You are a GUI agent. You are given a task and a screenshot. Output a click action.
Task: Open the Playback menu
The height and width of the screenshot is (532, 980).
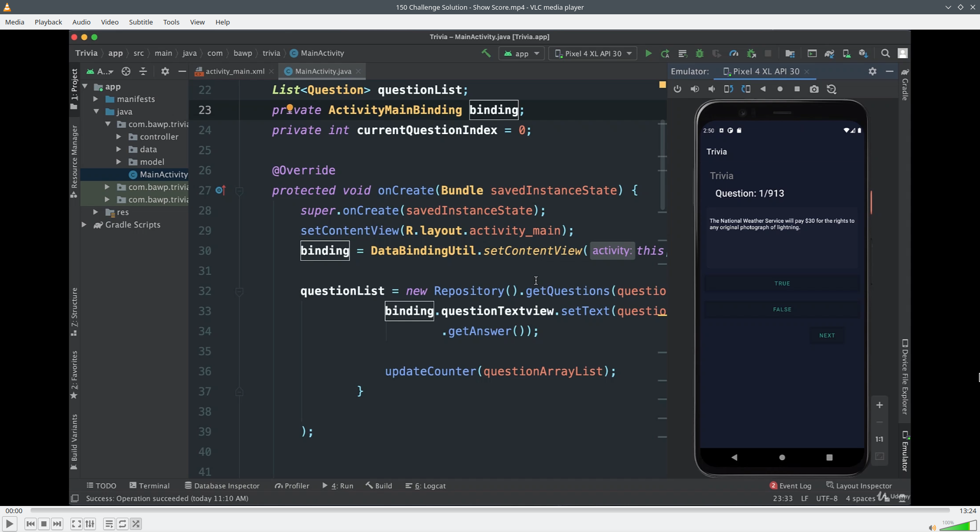48,22
